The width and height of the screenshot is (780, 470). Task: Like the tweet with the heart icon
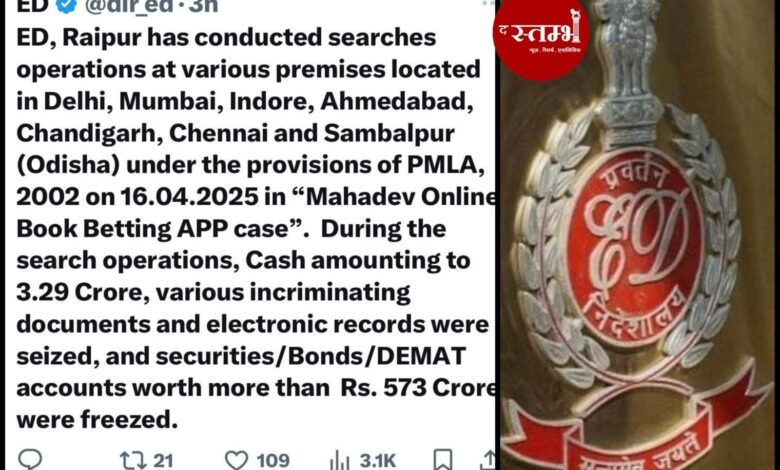pos(237,461)
